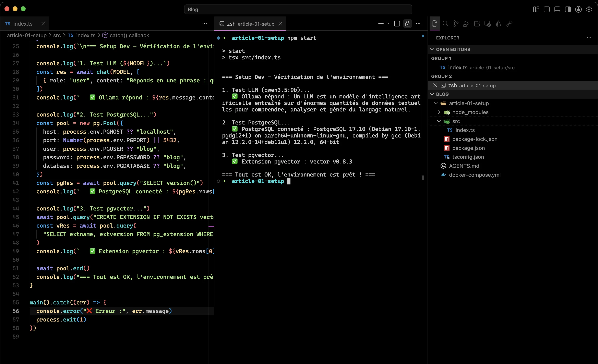598x364 pixels.
Task: Collapse the article-01-setup folder
Action: 436,103
